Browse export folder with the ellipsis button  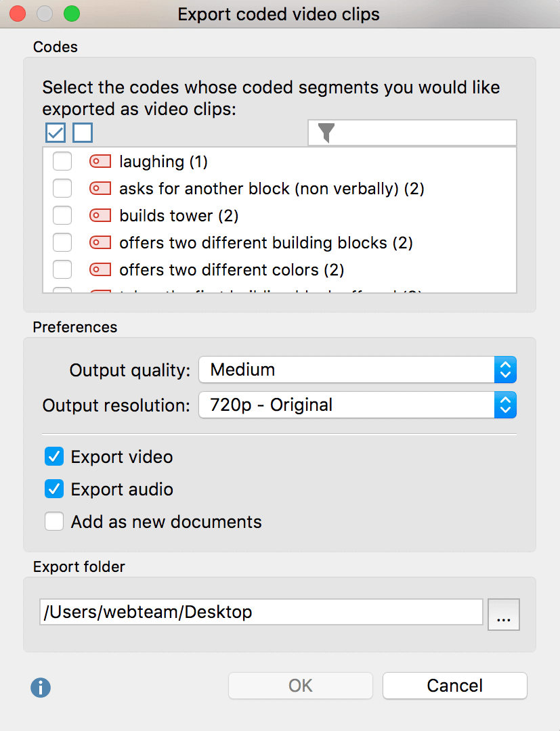tap(503, 615)
